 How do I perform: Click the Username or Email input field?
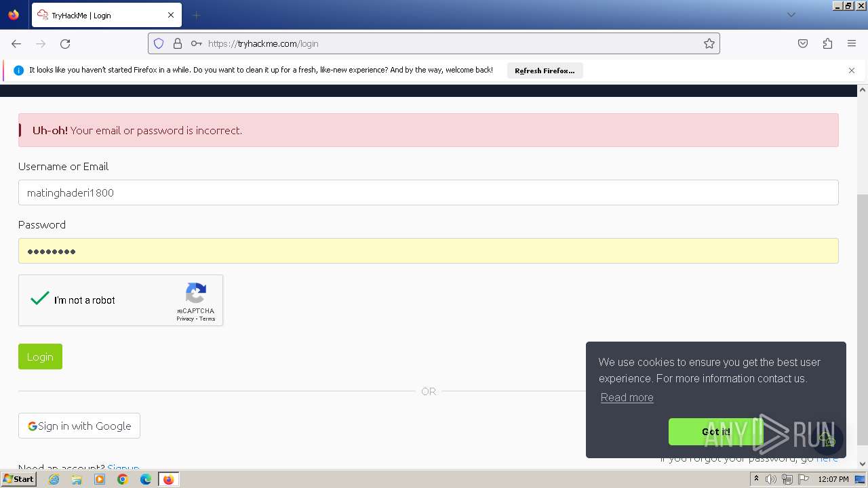(429, 192)
